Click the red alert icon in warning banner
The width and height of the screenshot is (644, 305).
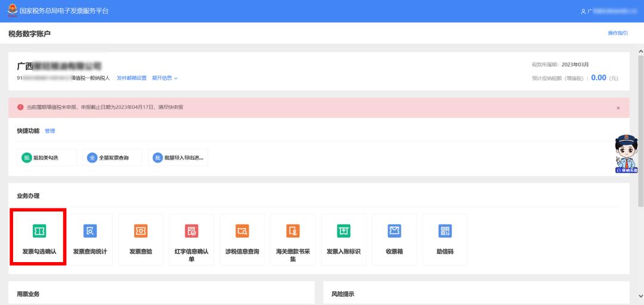pos(20,107)
